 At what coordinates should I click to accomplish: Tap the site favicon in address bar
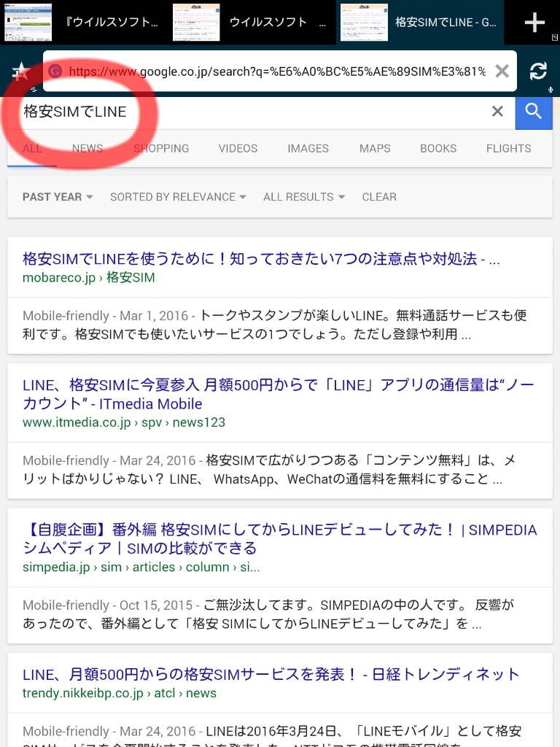click(x=55, y=71)
